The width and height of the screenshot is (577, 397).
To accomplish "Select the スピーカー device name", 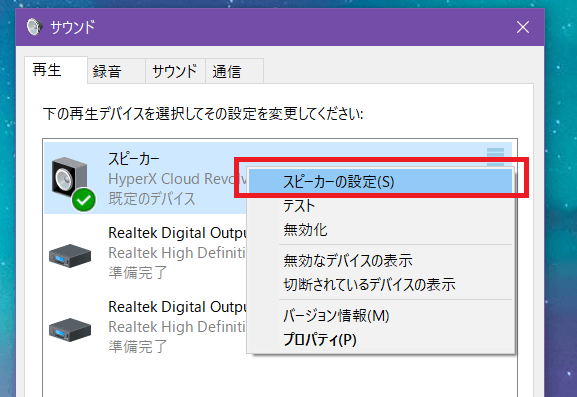I will tap(134, 159).
